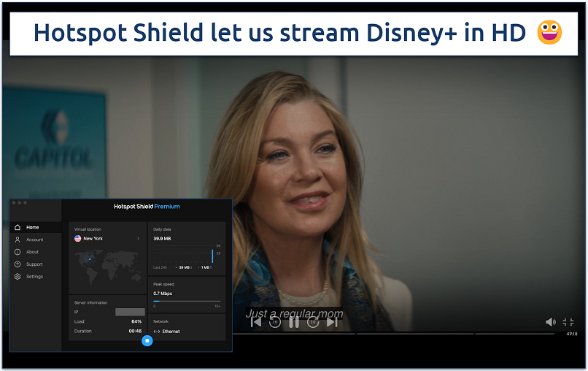
Task: Click the US flag icon by New York
Action: [x=77, y=238]
